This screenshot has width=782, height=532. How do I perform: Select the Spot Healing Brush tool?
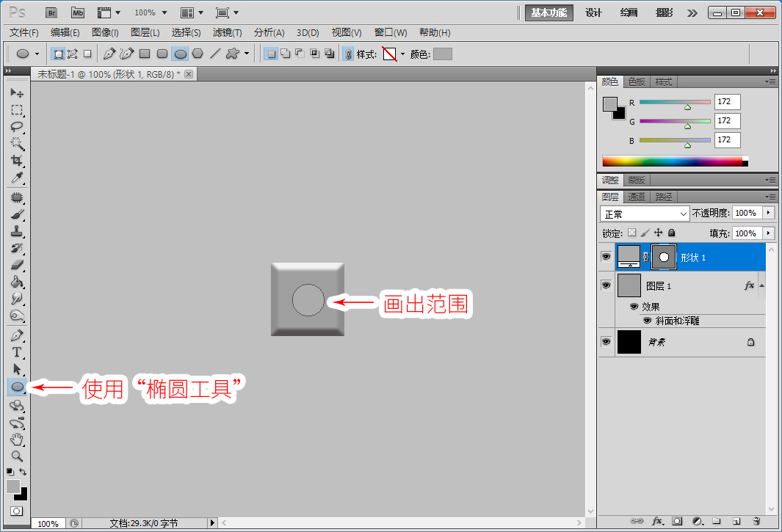coord(17,197)
